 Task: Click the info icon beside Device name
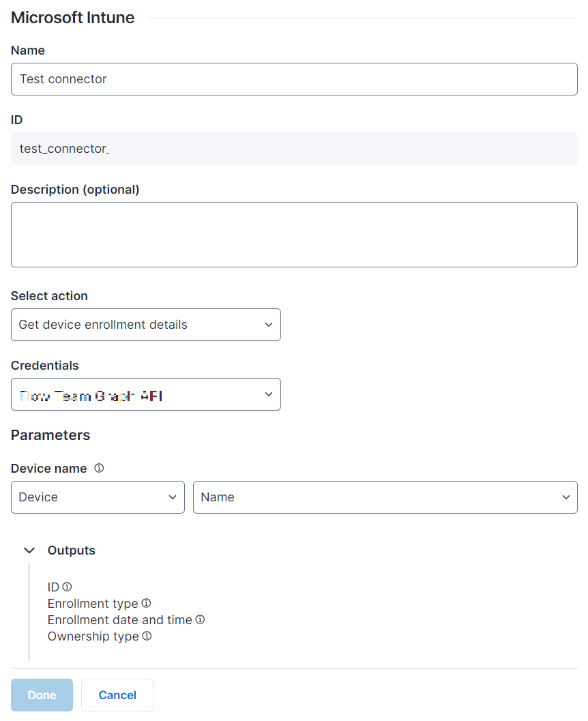(99, 469)
